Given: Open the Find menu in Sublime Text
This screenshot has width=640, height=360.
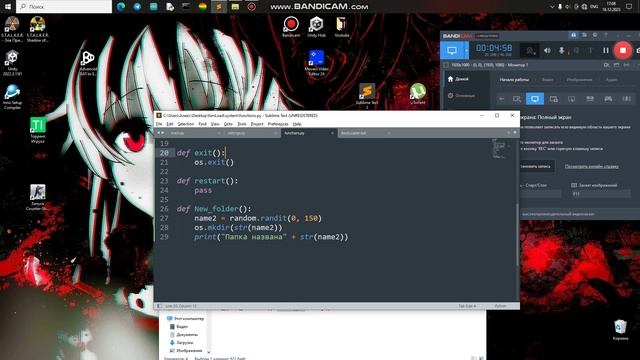Looking at the screenshot, I should click(202, 124).
